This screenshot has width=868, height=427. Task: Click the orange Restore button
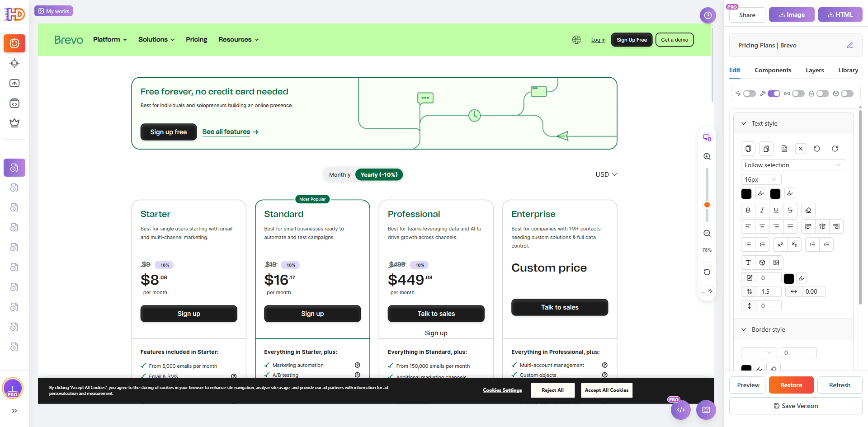point(791,385)
